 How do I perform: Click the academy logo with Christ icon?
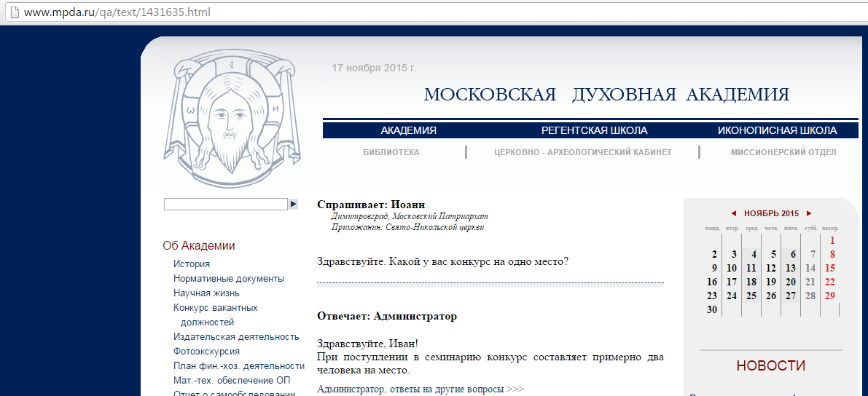pos(231,118)
